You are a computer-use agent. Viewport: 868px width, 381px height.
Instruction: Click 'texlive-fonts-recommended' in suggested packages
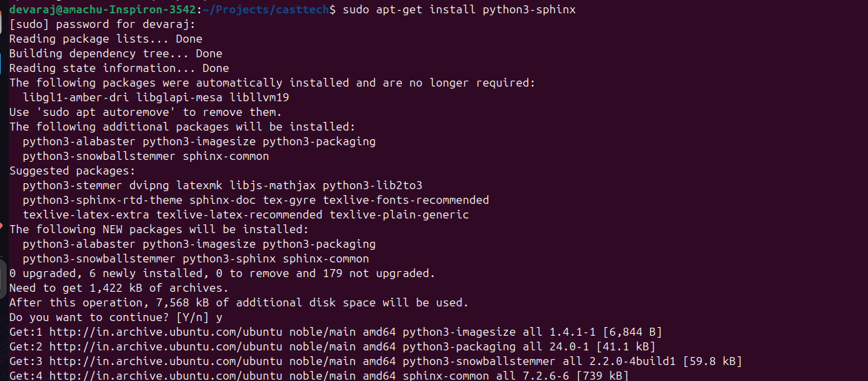point(406,200)
